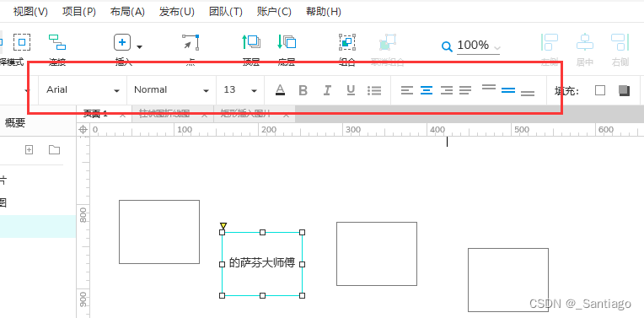644x318 pixels.
Task: Expand the 插入 dropdown arrow
Action: [x=140, y=47]
